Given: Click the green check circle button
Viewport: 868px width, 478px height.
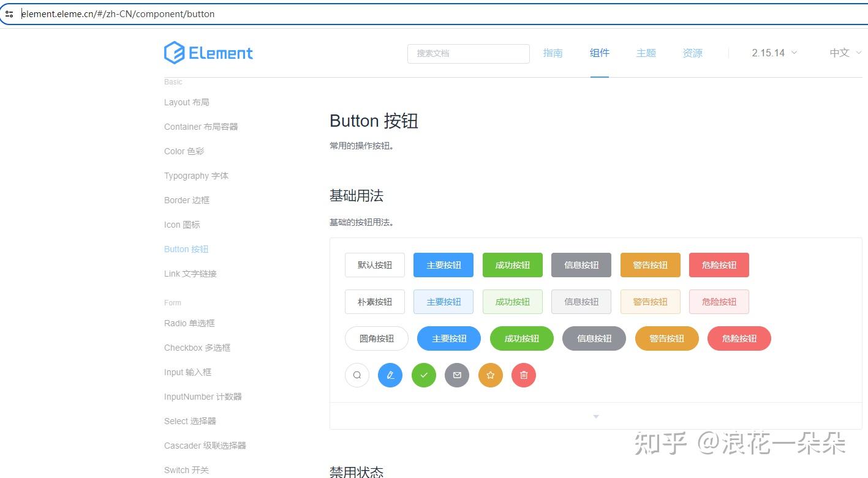Looking at the screenshot, I should pyautogui.click(x=423, y=375).
